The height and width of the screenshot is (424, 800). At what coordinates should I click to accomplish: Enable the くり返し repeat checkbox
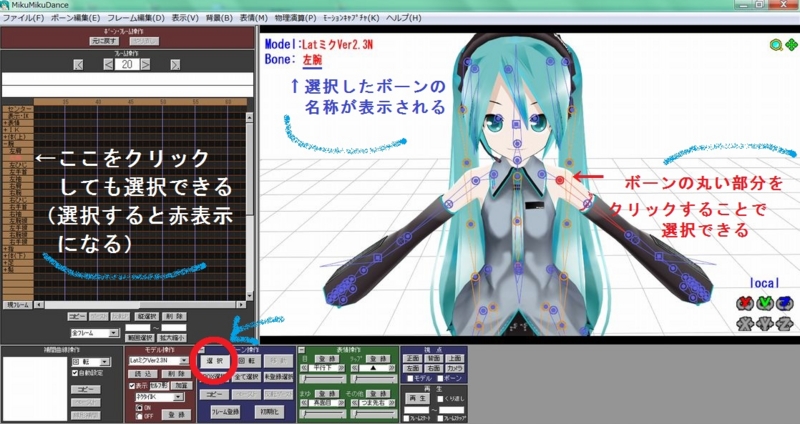pos(440,399)
